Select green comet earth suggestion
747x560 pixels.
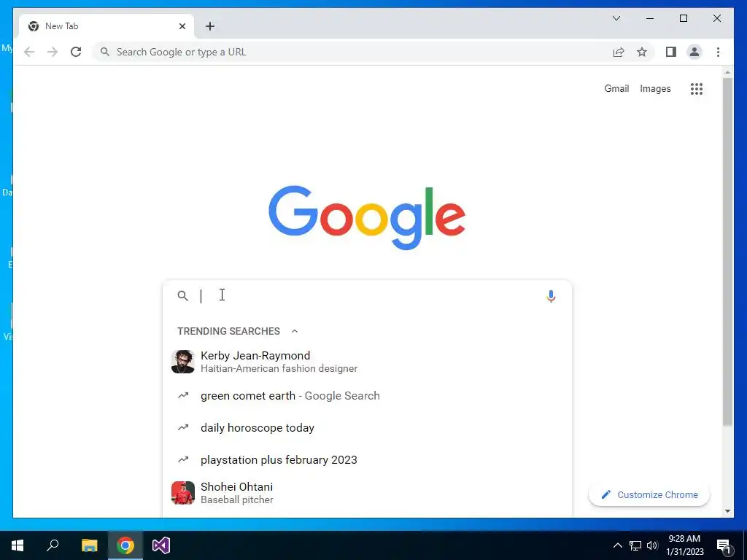coord(367,396)
